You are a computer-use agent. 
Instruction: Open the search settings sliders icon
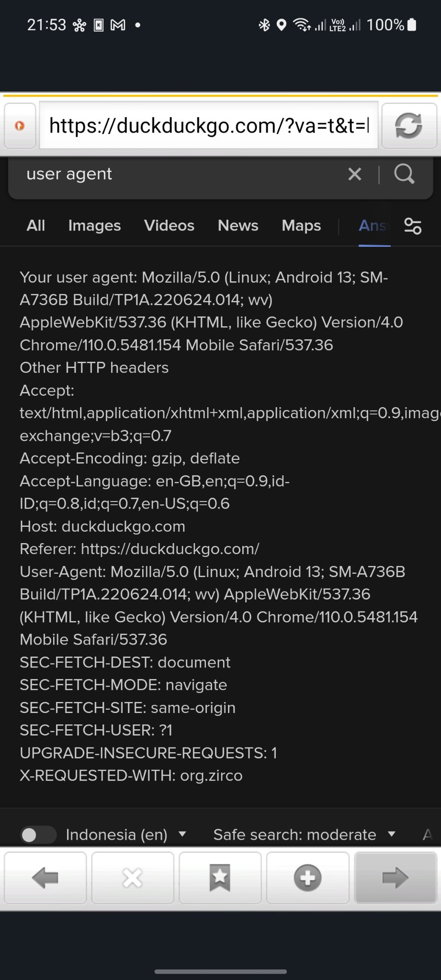[x=413, y=226]
